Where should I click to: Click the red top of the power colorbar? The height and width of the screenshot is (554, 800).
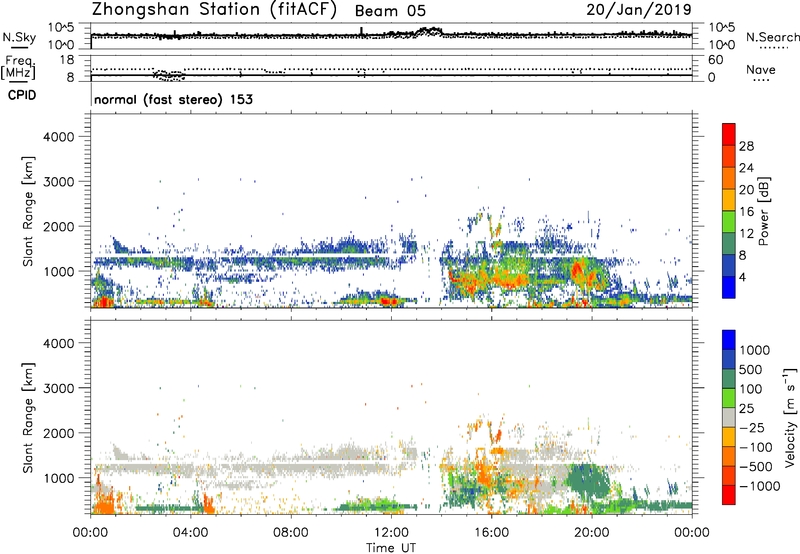[x=729, y=132]
